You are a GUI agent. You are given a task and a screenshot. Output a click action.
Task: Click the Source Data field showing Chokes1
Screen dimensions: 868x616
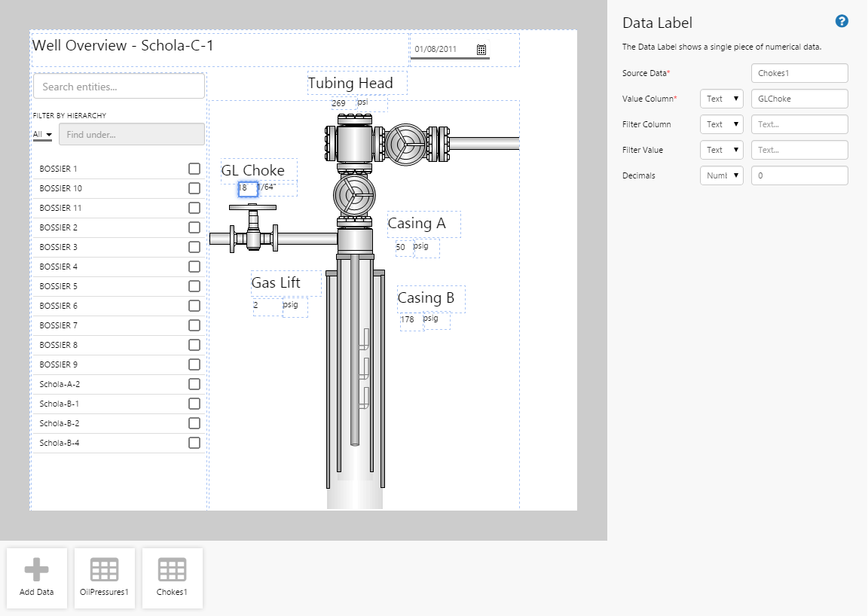tap(799, 73)
